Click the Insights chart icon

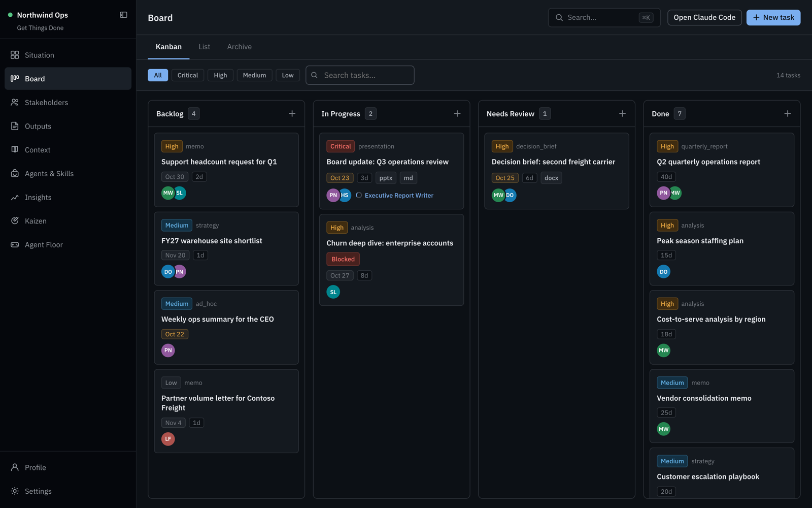15,197
